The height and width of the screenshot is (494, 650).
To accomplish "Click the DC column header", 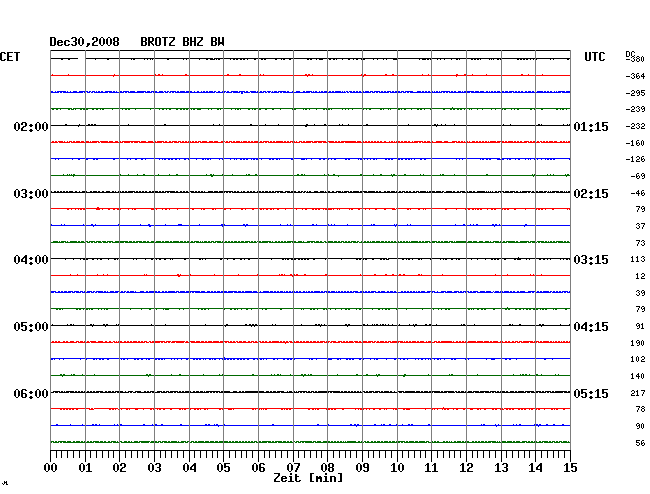I will pos(631,54).
